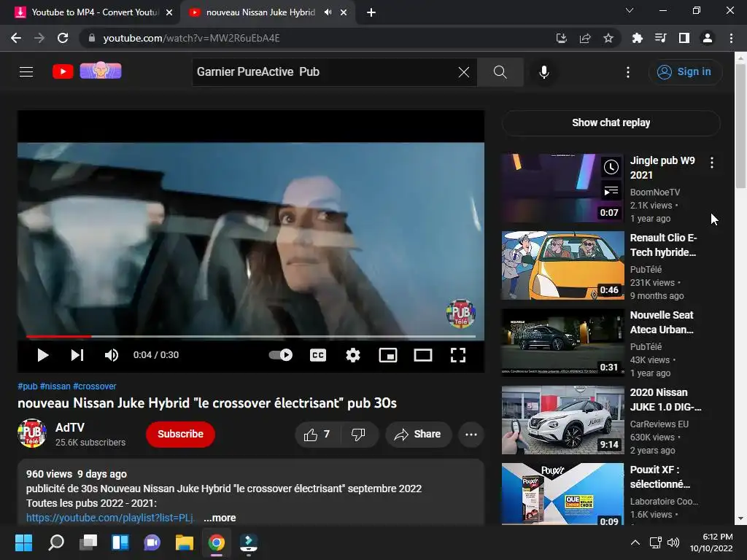Open the AdTV channel name
The image size is (747, 560).
point(69,427)
